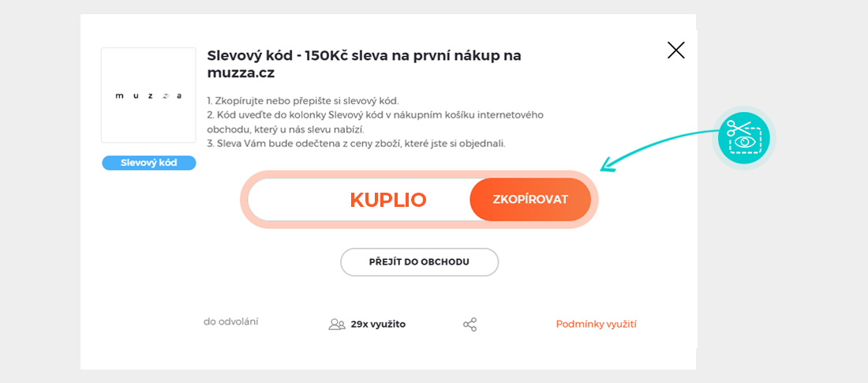Click the muzza store logo
The image size is (868, 383).
(x=148, y=96)
